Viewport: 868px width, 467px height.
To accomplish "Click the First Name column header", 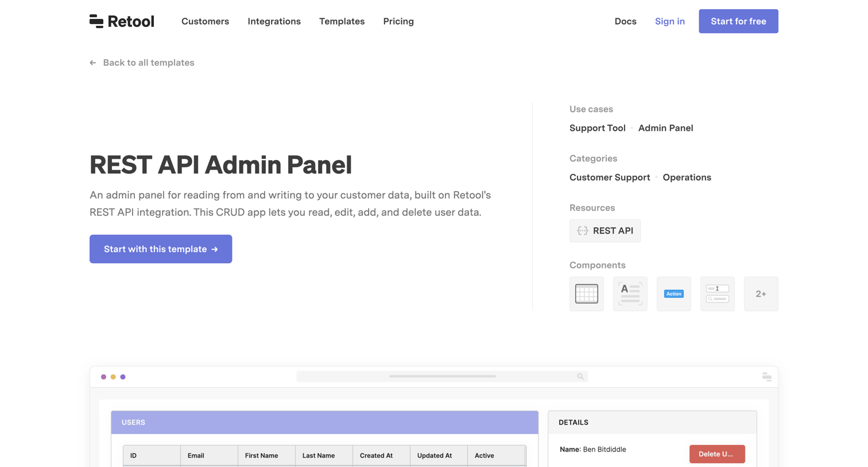I will point(266,456).
